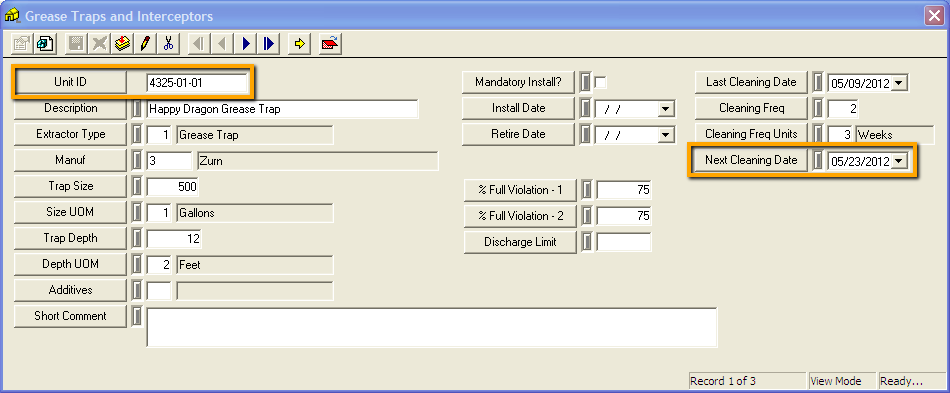Click the copy record toolbar icon
This screenshot has height=393, width=950.
click(45, 44)
